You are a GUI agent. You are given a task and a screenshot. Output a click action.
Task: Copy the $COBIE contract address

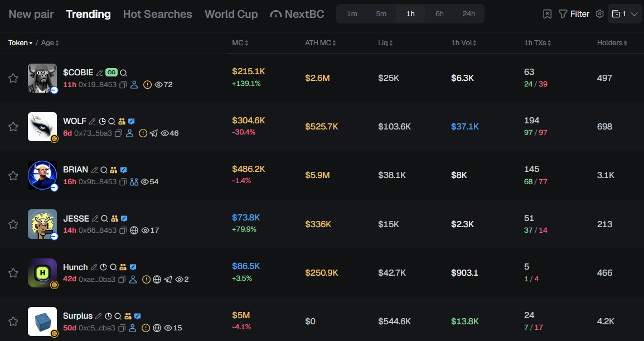point(123,85)
